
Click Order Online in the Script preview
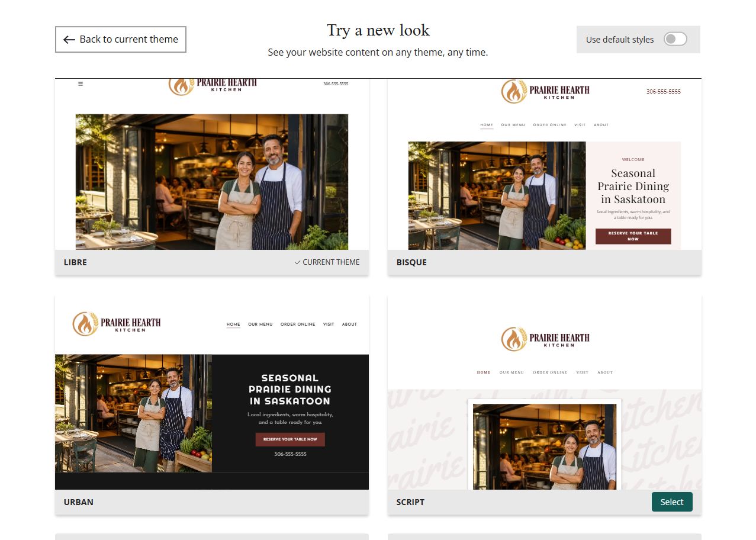coord(550,372)
